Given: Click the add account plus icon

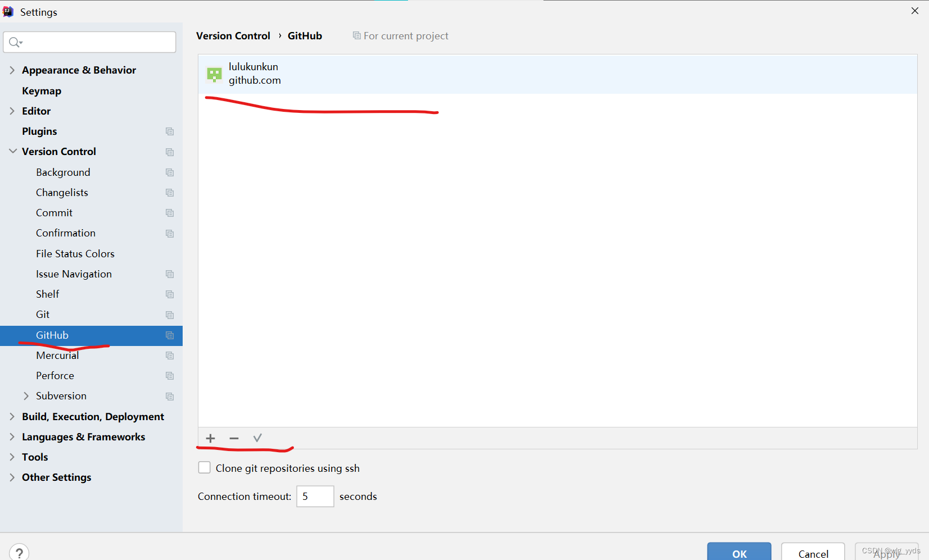Looking at the screenshot, I should (x=210, y=438).
